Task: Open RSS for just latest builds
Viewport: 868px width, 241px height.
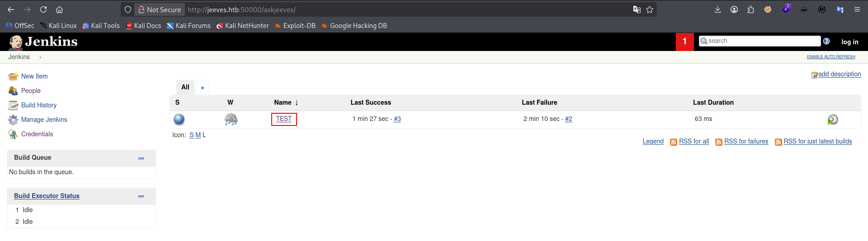Action: (818, 141)
